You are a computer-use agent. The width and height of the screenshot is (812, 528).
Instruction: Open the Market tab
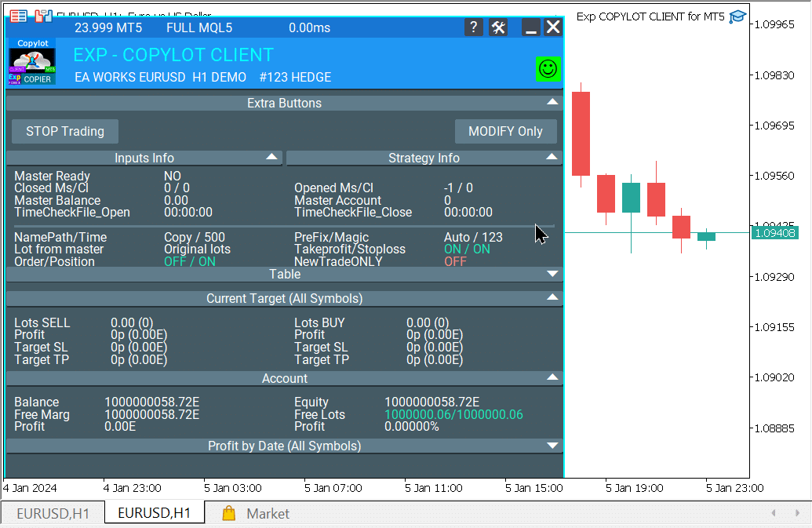(268, 514)
